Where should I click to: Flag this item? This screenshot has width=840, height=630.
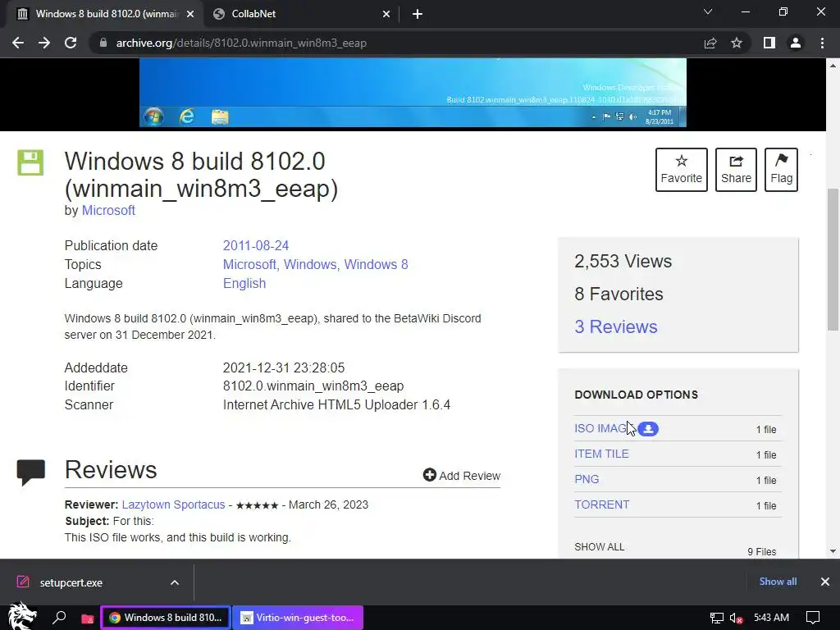781,169
